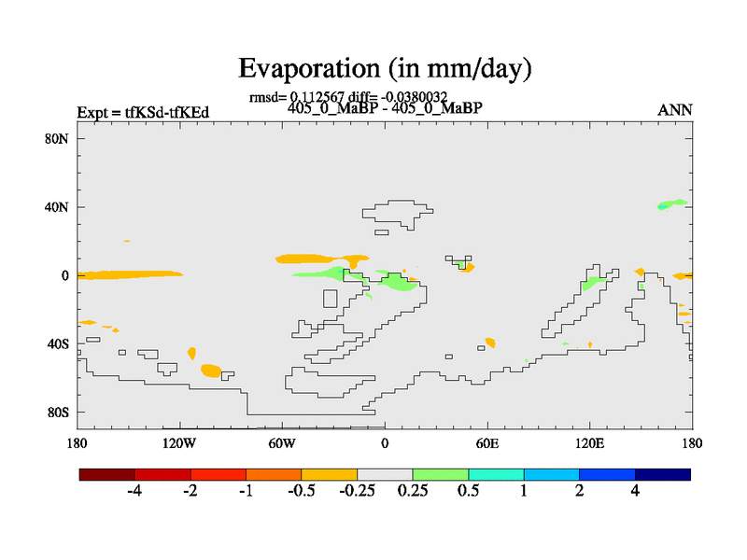Click the "Evaporation (in mm/day)" plot title
This screenshot has width=747, height=560.
pos(385,68)
